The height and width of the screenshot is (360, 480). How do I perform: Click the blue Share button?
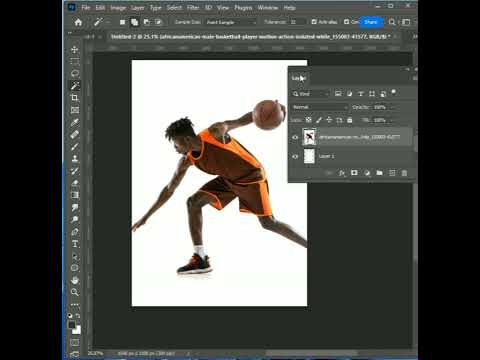[x=371, y=22]
